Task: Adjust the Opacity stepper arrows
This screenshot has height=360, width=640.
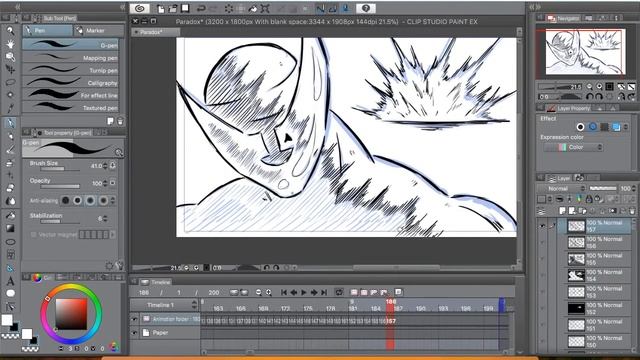Action: [x=105, y=183]
